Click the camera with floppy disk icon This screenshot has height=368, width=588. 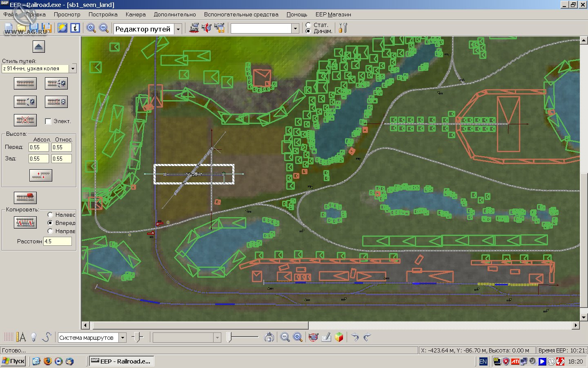(x=220, y=28)
